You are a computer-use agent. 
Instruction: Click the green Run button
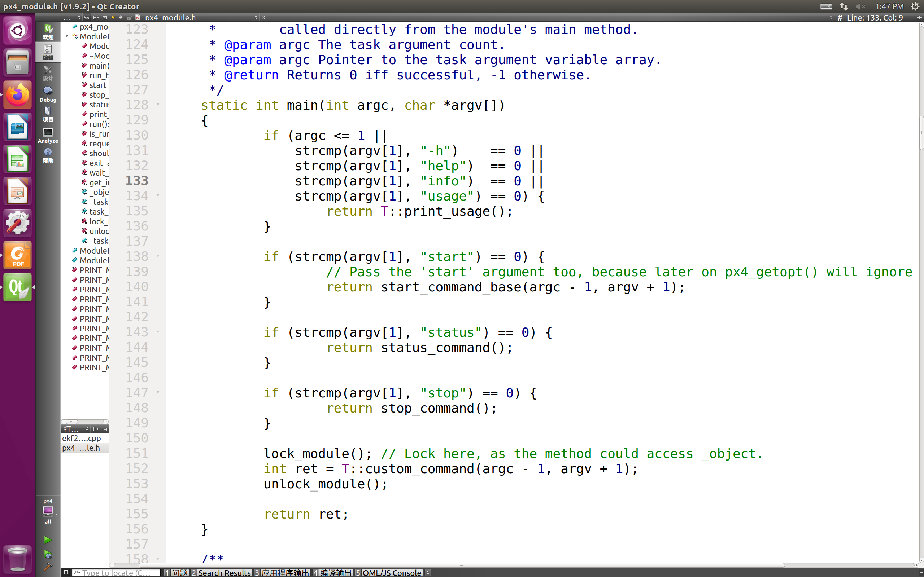(x=47, y=539)
